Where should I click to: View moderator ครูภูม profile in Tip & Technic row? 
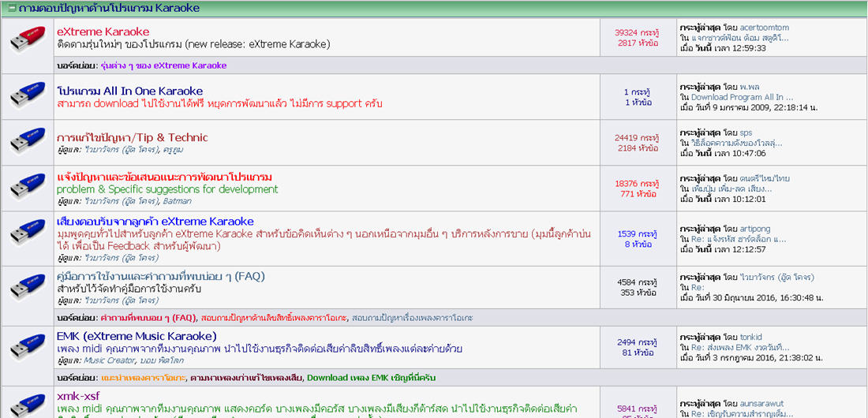tap(174, 150)
